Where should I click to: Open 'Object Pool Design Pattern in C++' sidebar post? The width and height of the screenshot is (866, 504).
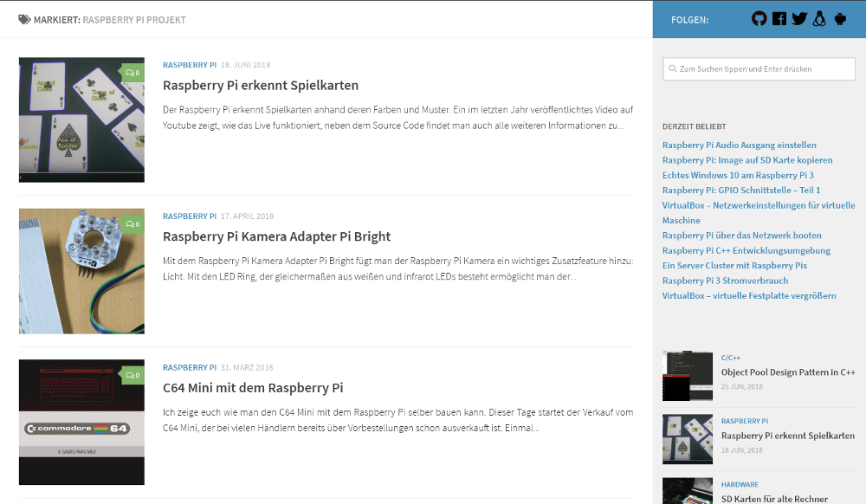click(x=788, y=372)
